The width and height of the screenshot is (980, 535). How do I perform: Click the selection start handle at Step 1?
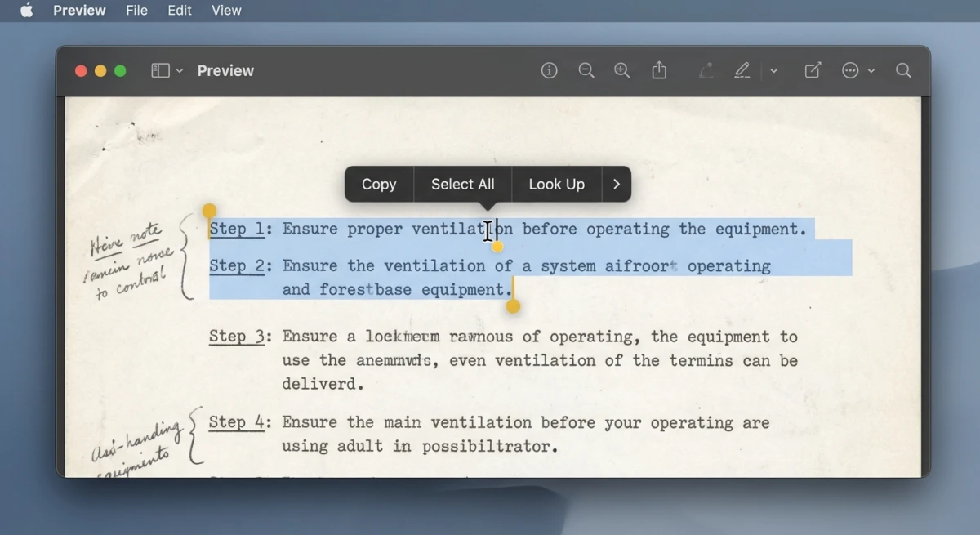click(x=209, y=212)
